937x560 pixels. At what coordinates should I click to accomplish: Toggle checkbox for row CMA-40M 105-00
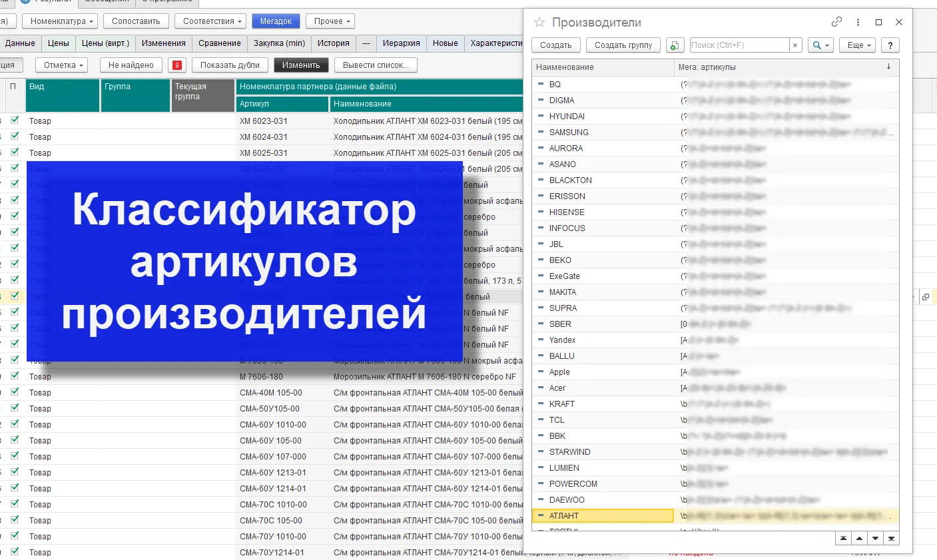[x=15, y=392]
